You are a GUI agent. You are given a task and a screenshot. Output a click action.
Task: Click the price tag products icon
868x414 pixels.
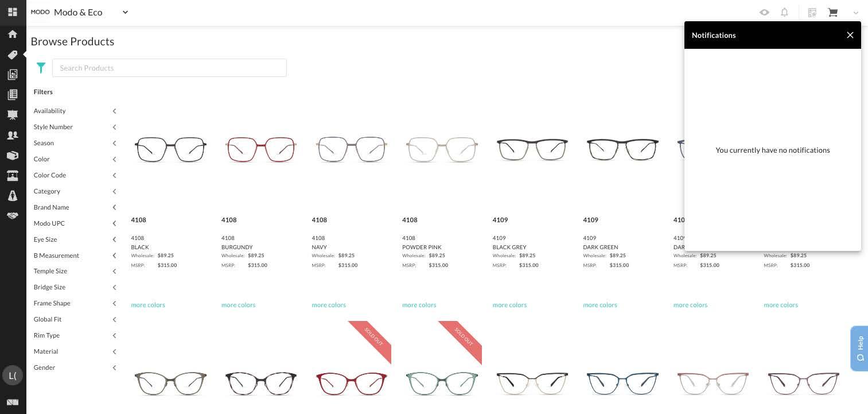pyautogui.click(x=12, y=55)
